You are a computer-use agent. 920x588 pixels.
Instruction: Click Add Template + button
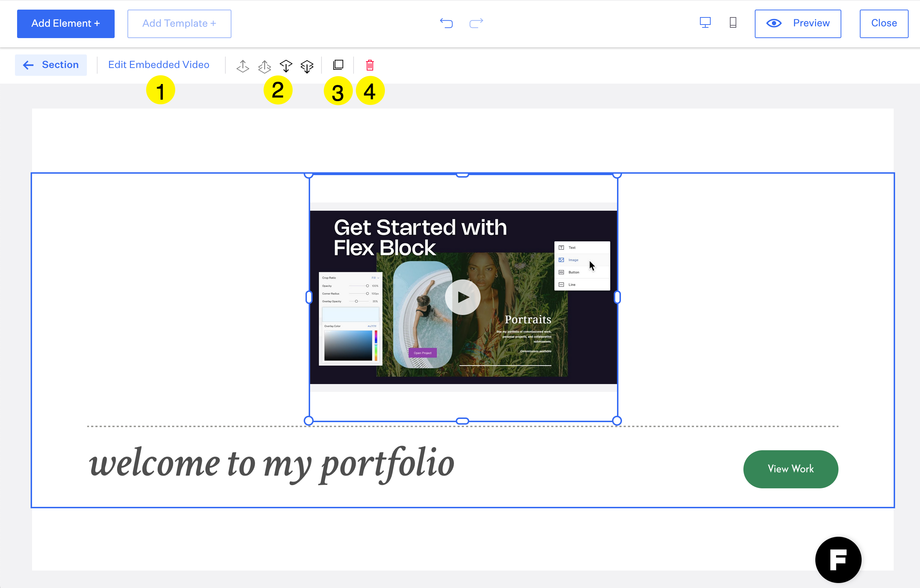coord(179,24)
